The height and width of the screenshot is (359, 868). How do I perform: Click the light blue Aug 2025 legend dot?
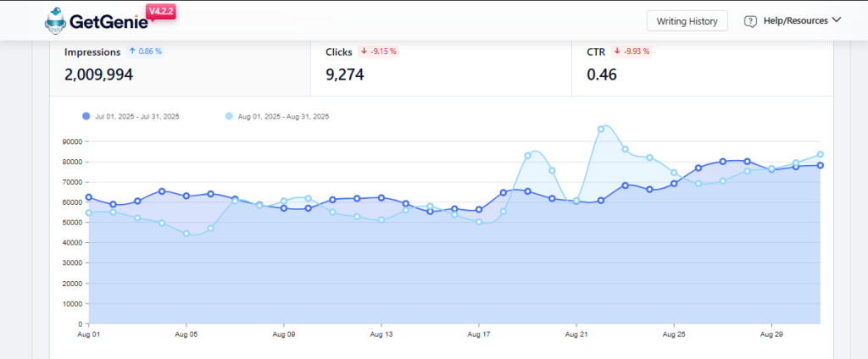229,116
